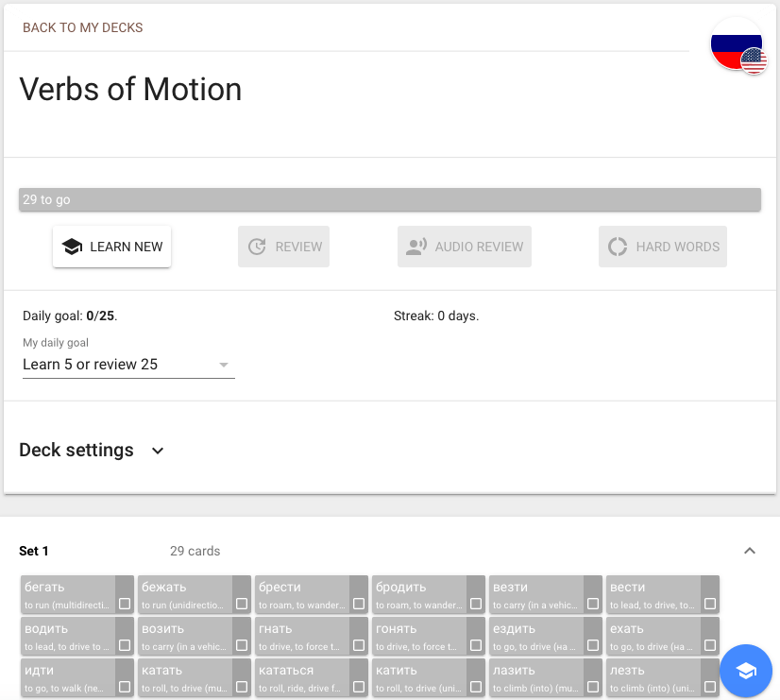Screen dimensions: 780x700
Task: Click the Review refresh clock icon
Action: [x=257, y=247]
